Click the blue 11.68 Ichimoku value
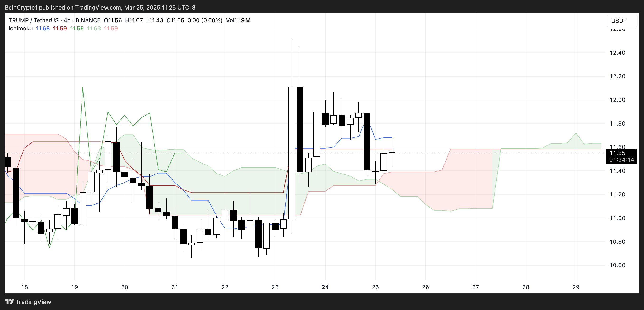This screenshot has width=644, height=310. [43, 29]
